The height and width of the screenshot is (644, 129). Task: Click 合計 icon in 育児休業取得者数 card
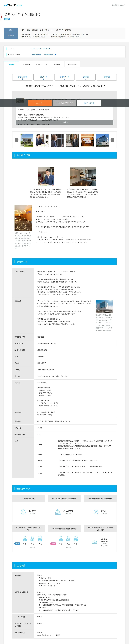76,538
